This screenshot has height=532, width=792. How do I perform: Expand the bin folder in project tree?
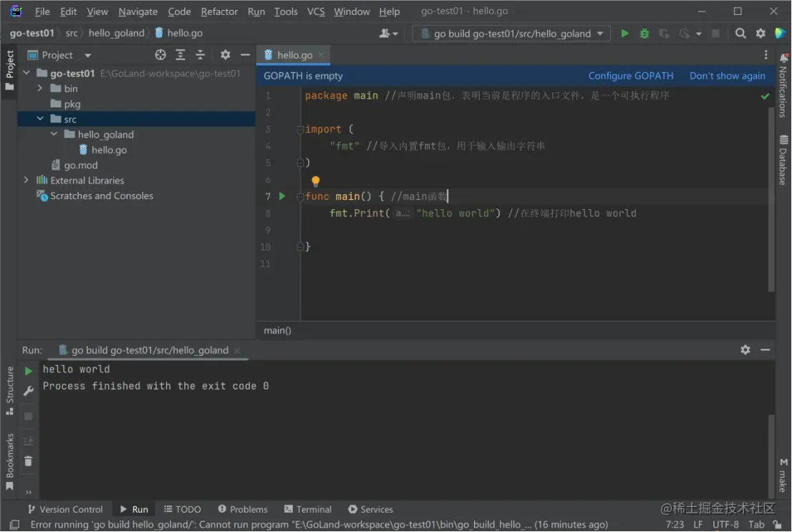point(40,88)
